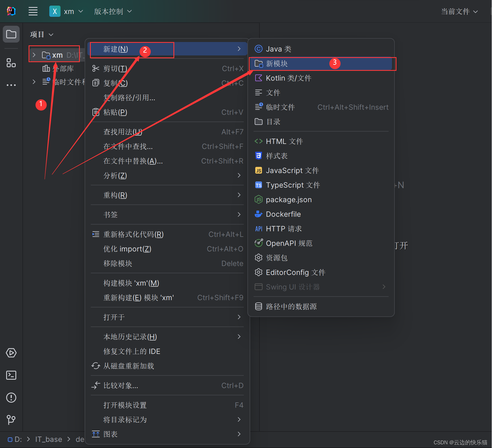Click the Java class circle icon

[x=258, y=49]
